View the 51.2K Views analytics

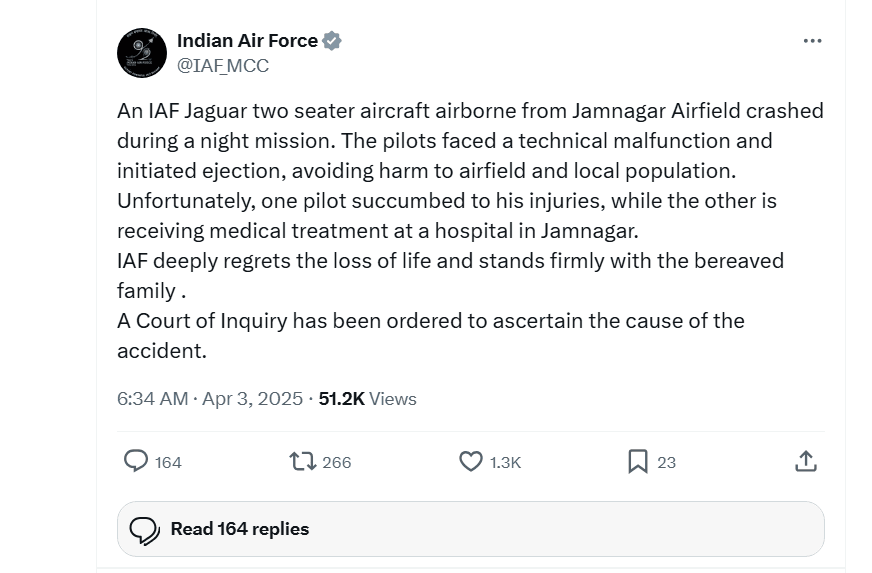pyautogui.click(x=367, y=398)
